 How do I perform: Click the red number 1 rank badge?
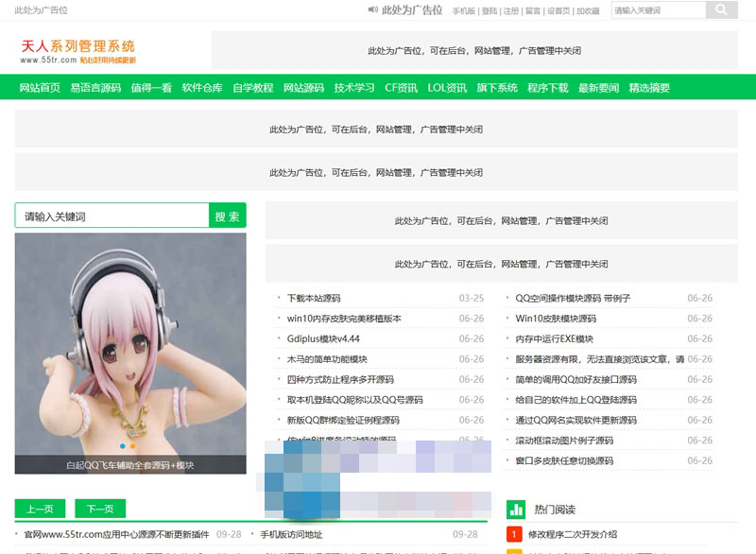514,534
